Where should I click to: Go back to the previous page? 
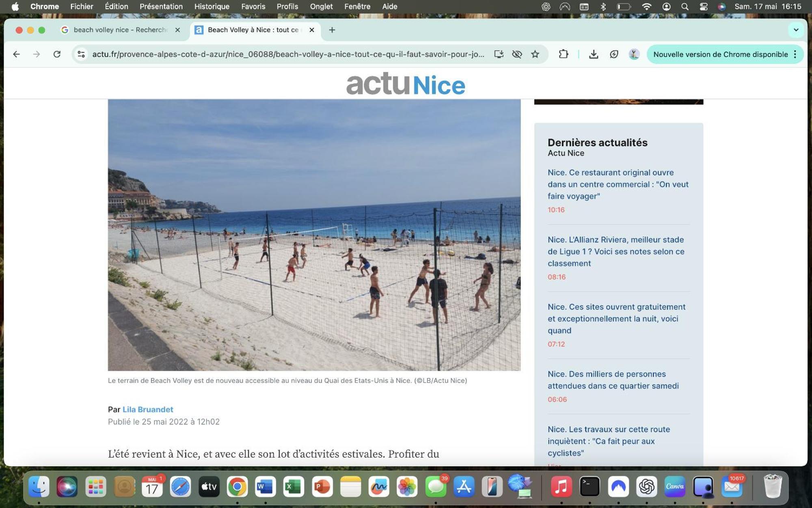click(16, 54)
